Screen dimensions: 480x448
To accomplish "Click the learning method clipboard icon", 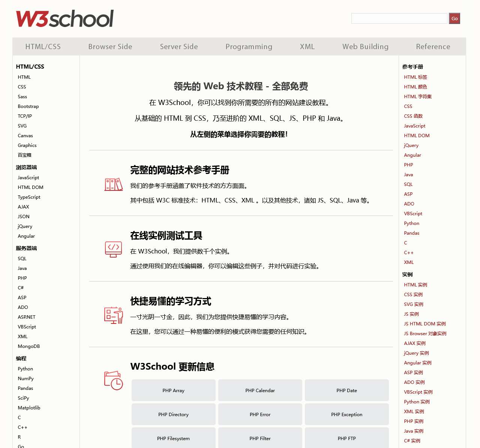I will point(114,316).
